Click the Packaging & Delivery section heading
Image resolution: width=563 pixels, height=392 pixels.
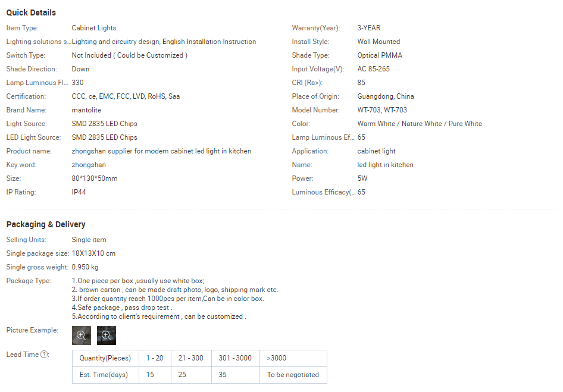tap(46, 224)
